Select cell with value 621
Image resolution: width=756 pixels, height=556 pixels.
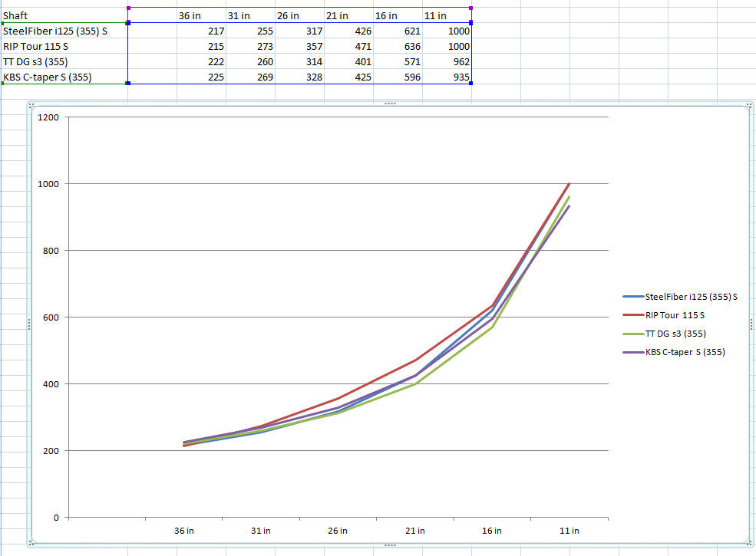398,31
